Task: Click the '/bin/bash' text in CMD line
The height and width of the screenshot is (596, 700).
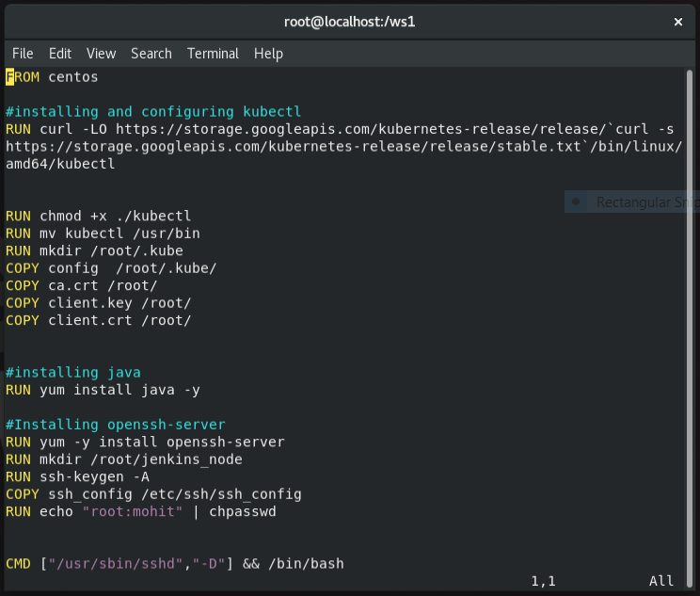Action: pos(307,564)
